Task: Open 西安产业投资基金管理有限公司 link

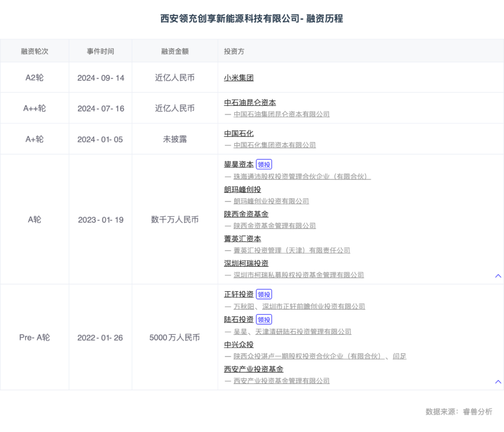Action: pyautogui.click(x=281, y=381)
